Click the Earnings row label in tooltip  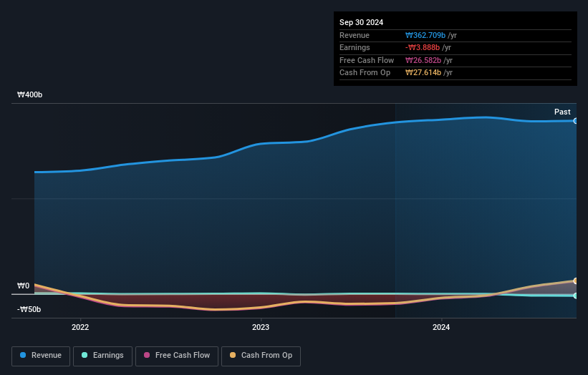pos(355,47)
